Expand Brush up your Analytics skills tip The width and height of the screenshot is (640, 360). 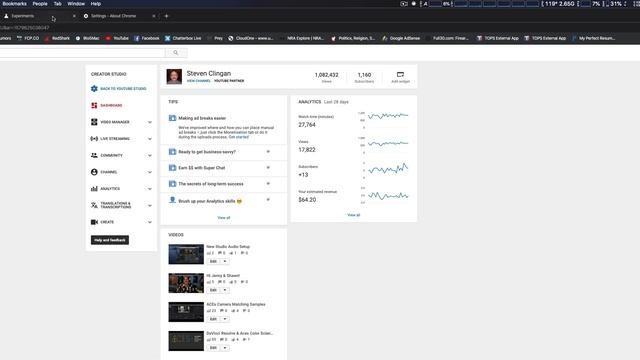268,200
